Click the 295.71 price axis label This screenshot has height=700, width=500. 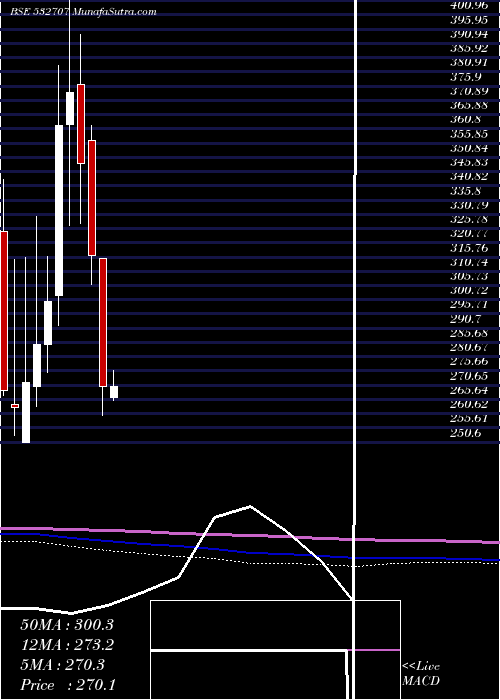(x=470, y=305)
